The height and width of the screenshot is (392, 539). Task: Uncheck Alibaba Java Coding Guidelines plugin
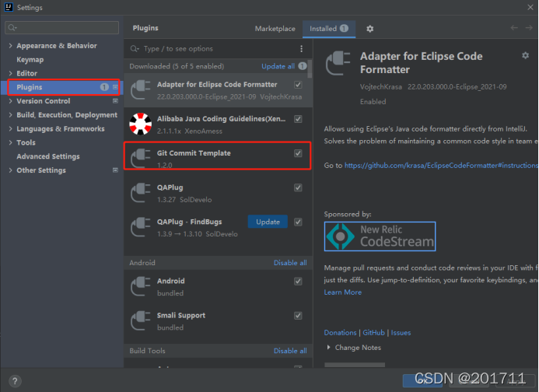tap(298, 119)
